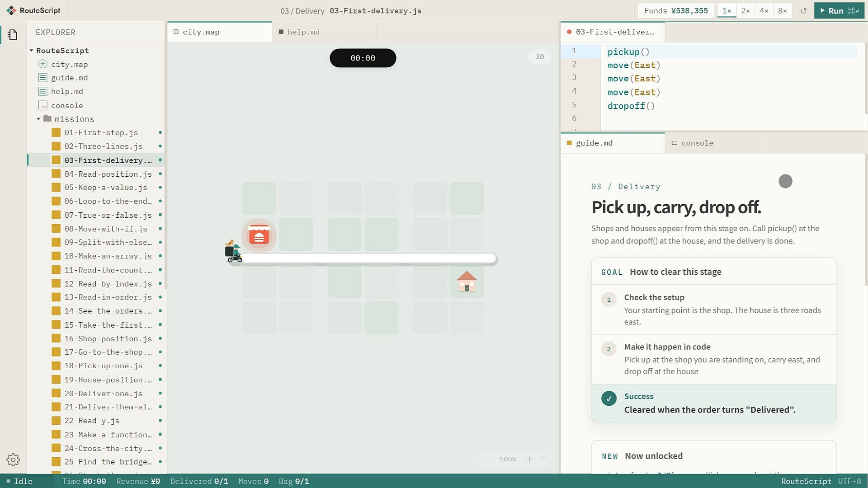
Task: Click the city.map plus icon in explorer
Action: 42,64
